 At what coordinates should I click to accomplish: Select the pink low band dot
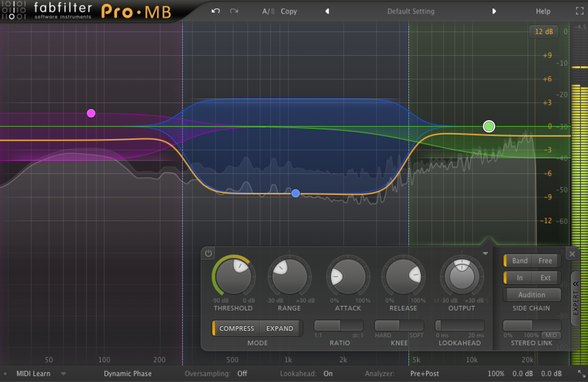point(91,113)
